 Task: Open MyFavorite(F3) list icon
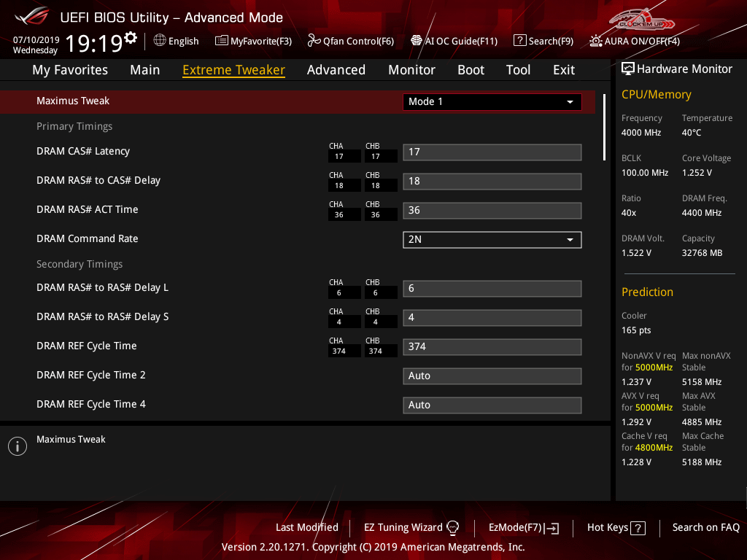pos(222,41)
